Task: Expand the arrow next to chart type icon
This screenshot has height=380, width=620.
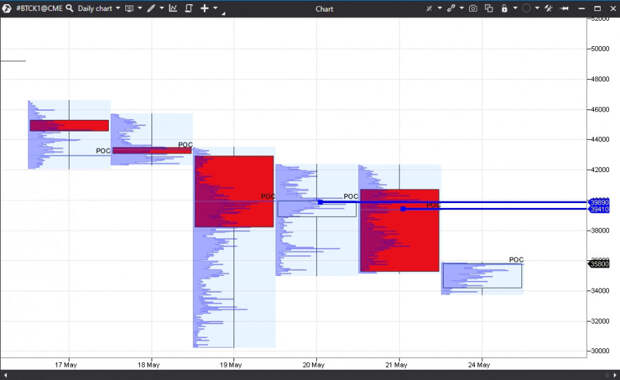Action: tap(140, 8)
